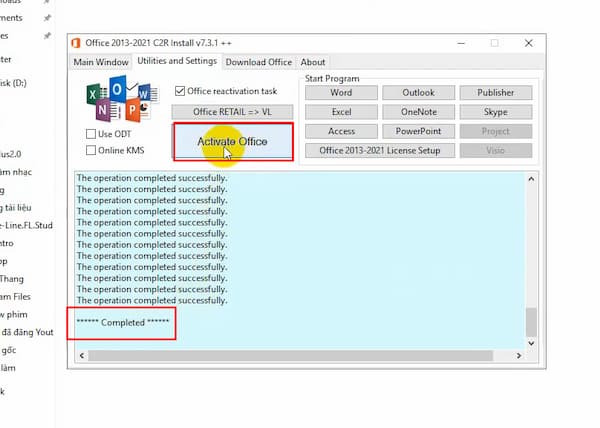Image resolution: width=600 pixels, height=428 pixels.
Task: Click the vertical scrollbar thumb in log
Action: (531, 322)
